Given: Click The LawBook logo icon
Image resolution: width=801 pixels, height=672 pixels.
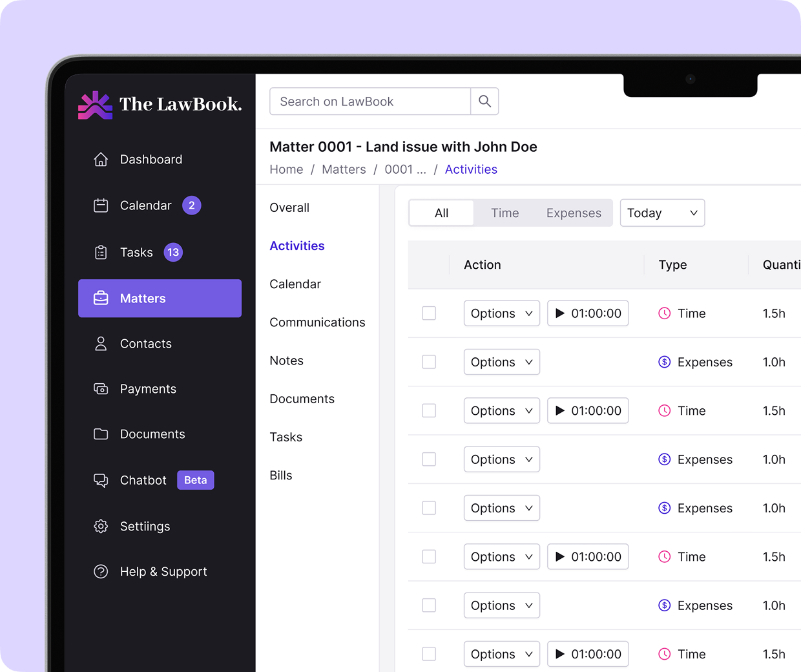Looking at the screenshot, I should point(95,105).
